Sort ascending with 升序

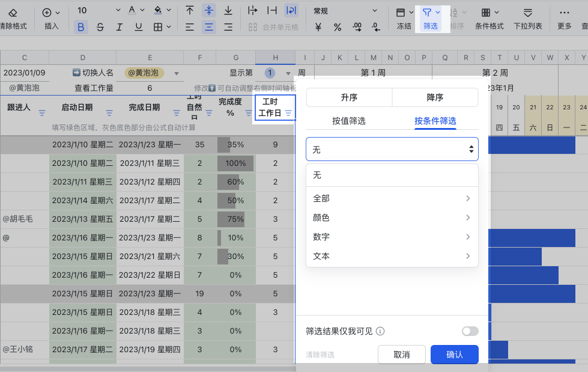tap(349, 97)
